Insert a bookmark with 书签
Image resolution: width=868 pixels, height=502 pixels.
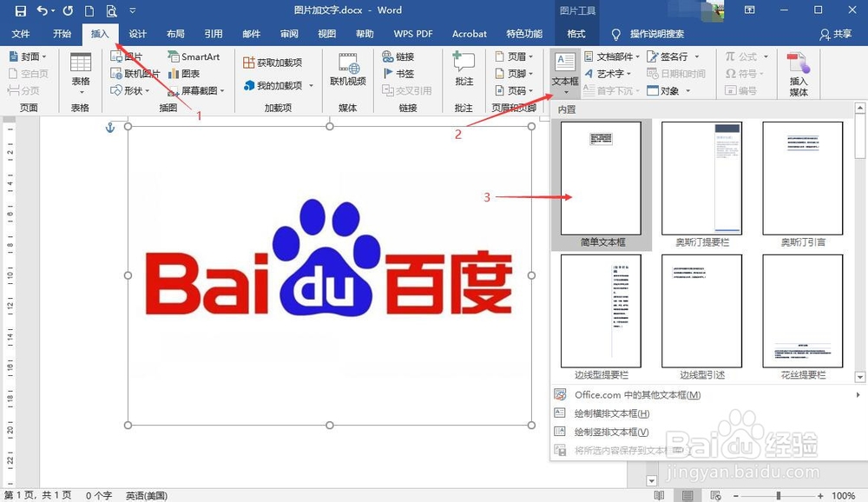pos(398,74)
